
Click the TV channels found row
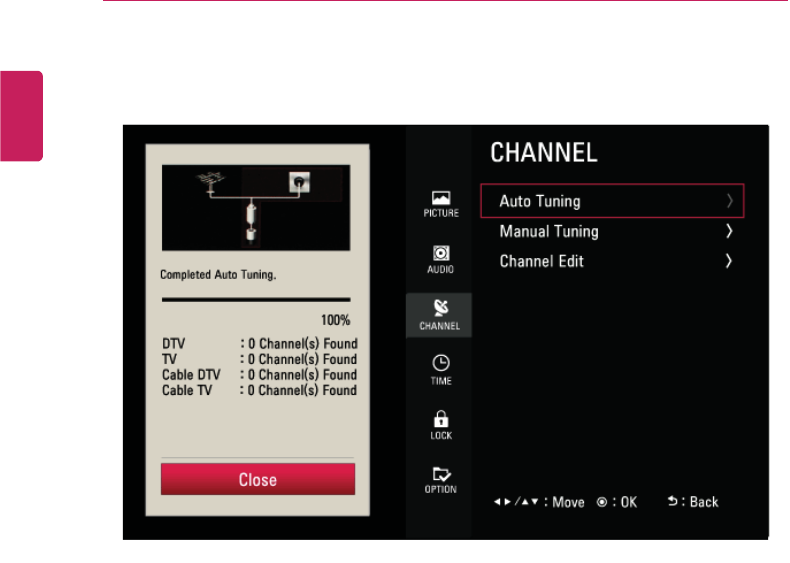(259, 359)
